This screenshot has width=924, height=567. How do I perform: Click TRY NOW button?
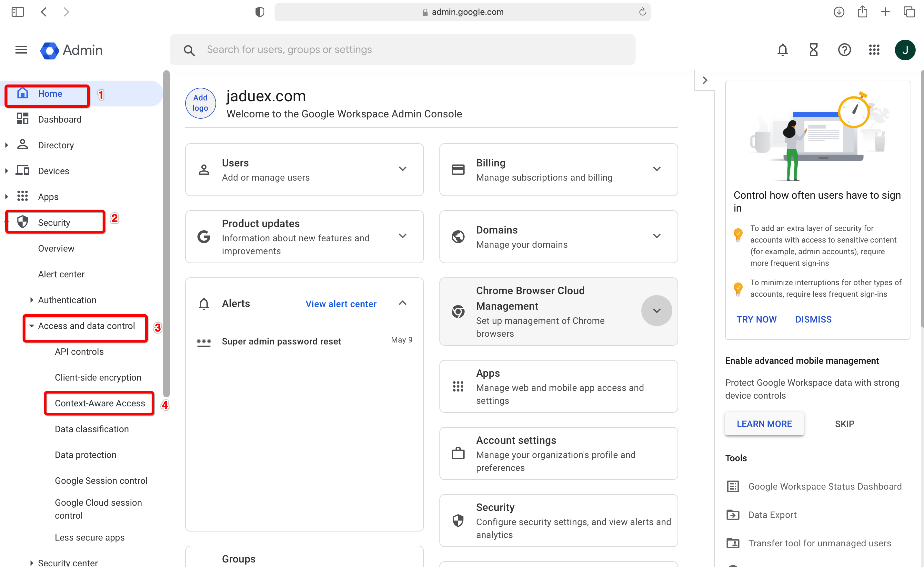pyautogui.click(x=756, y=319)
